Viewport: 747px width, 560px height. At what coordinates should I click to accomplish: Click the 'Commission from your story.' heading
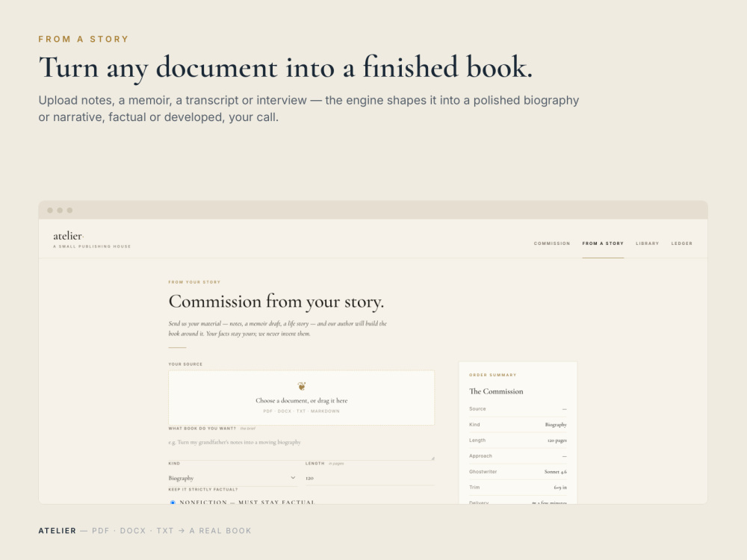(x=276, y=302)
